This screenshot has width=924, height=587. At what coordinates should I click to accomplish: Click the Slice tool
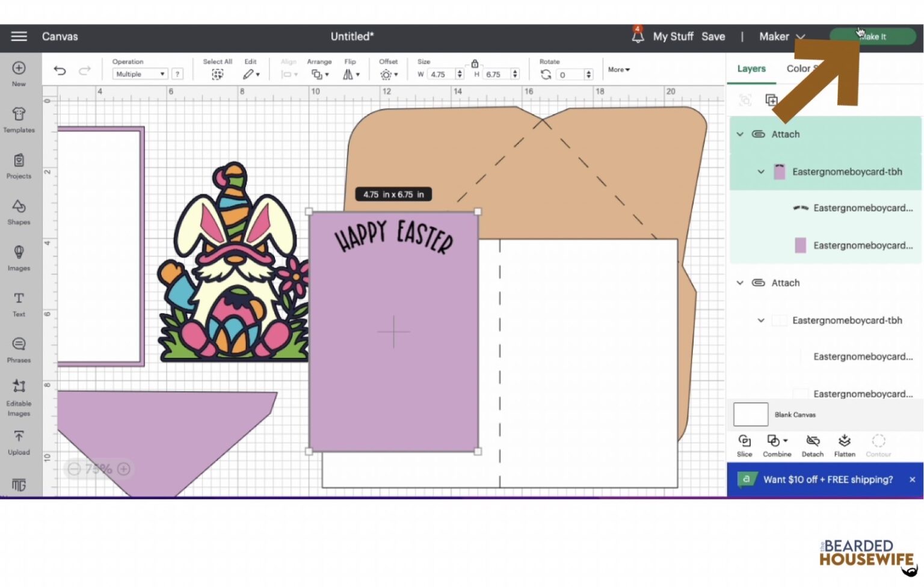tap(745, 444)
